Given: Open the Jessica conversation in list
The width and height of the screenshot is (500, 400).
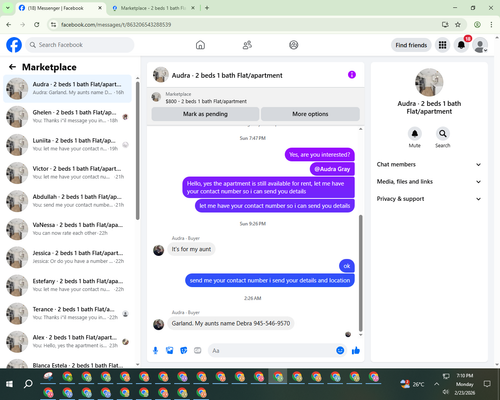Looking at the screenshot, I should click(x=67, y=257).
